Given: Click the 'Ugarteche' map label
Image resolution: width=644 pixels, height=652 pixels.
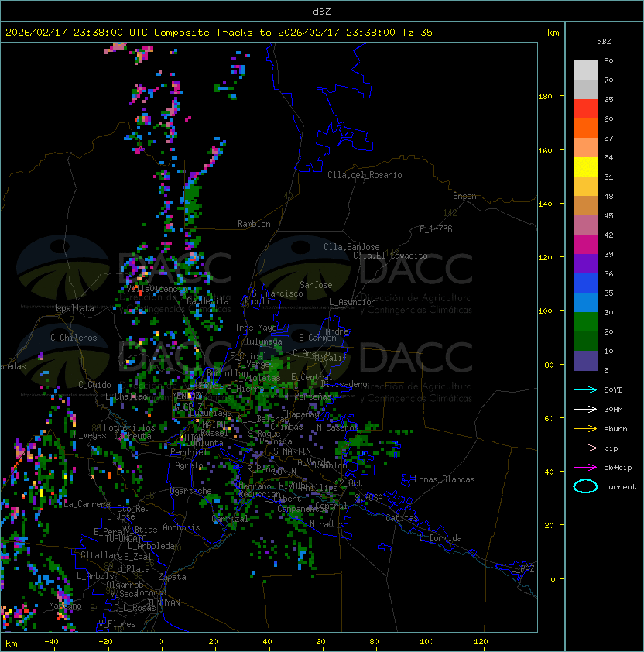Looking at the screenshot, I should [191, 491].
